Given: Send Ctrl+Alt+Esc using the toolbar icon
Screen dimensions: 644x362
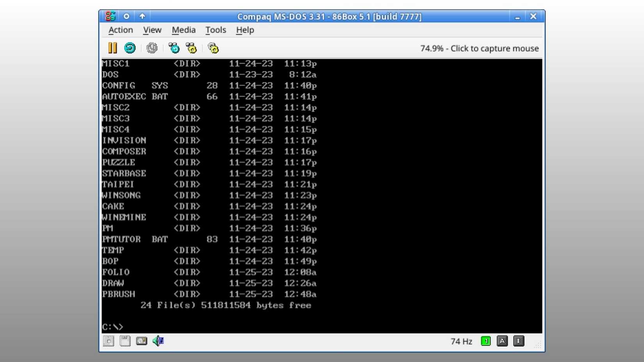Looking at the screenshot, I should pos(191,48).
